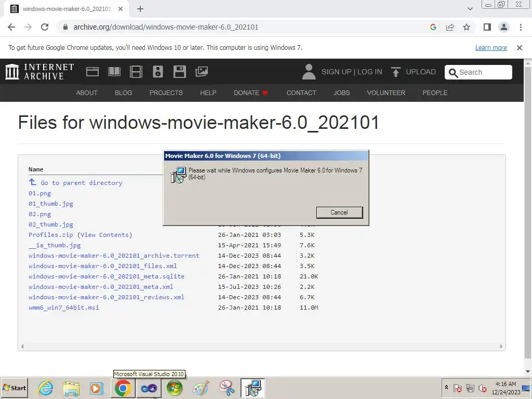Click Visual Studio 2010 taskbar icon
Viewport: 532px width, 399px height.
point(149,388)
